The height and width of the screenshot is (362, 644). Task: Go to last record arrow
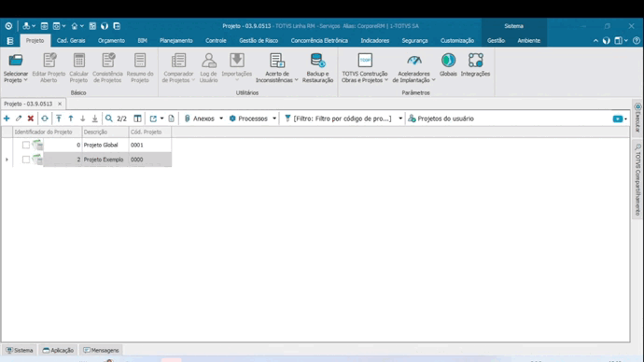pyautogui.click(x=94, y=118)
